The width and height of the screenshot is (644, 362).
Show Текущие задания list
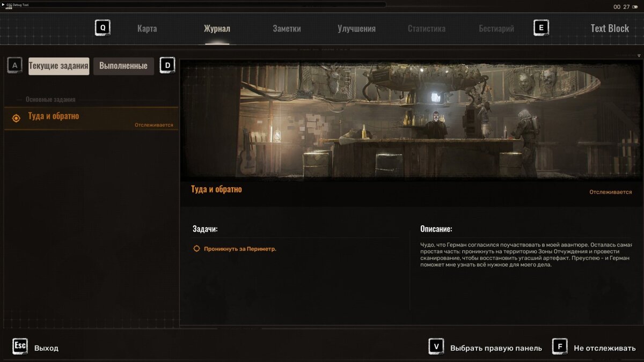coord(59,67)
